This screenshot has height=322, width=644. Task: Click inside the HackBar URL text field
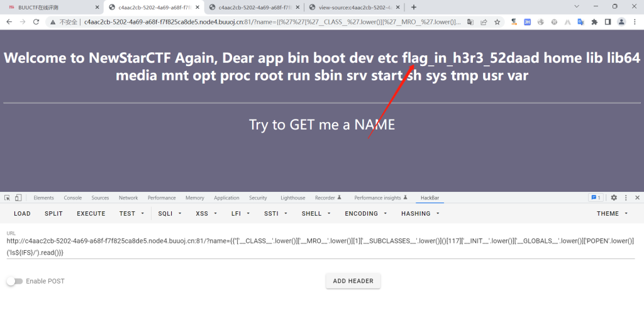314,247
